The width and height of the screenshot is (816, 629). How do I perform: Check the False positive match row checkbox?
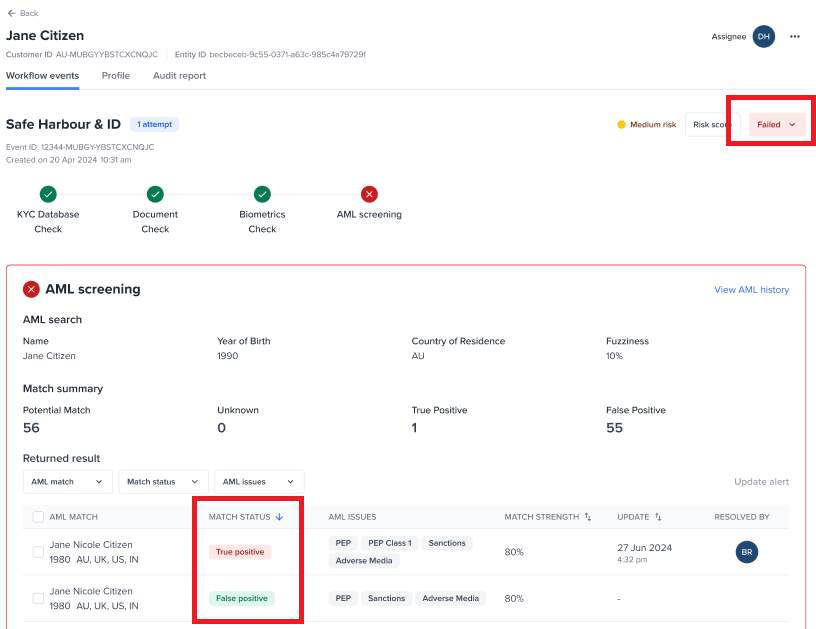point(38,598)
